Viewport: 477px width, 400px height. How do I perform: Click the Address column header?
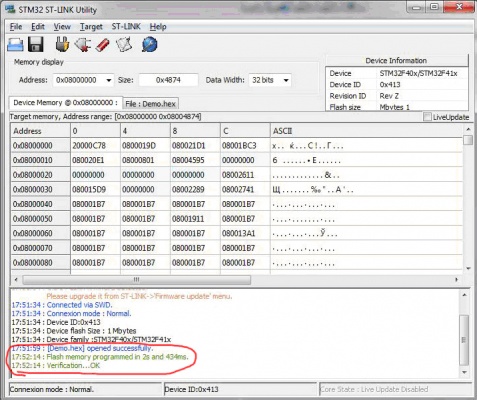point(41,131)
